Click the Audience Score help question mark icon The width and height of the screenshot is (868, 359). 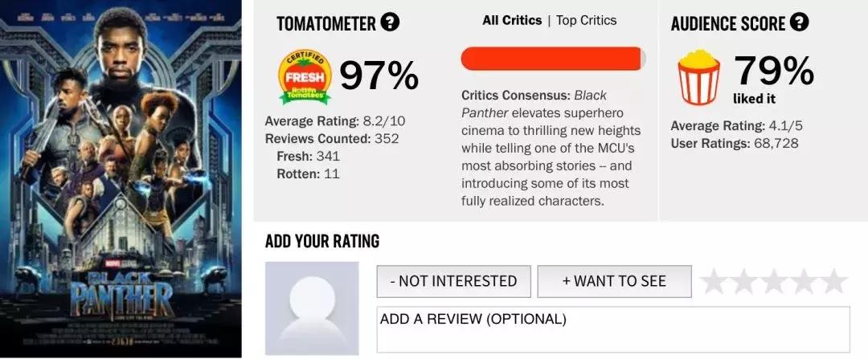point(799,22)
